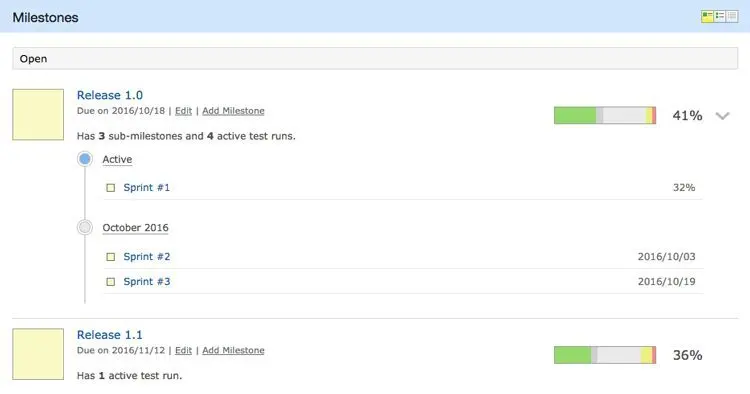The width and height of the screenshot is (750, 394).
Task: Click the Active group heading
Action: [117, 159]
